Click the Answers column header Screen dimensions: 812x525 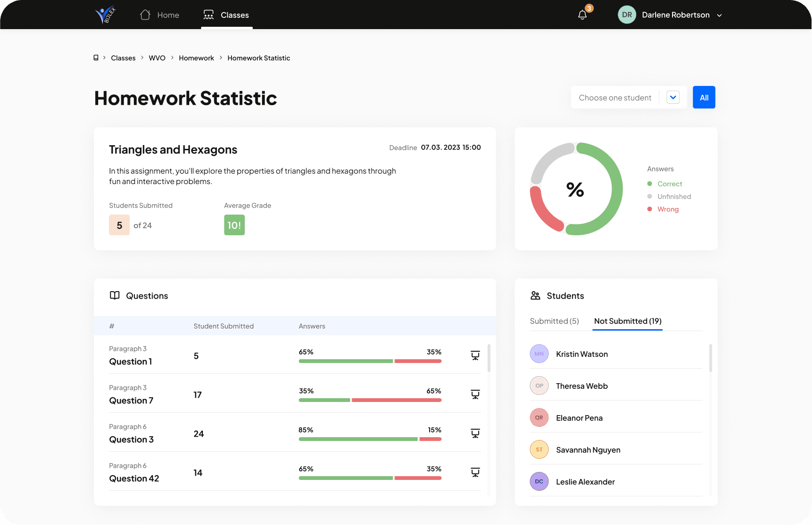tap(312, 326)
